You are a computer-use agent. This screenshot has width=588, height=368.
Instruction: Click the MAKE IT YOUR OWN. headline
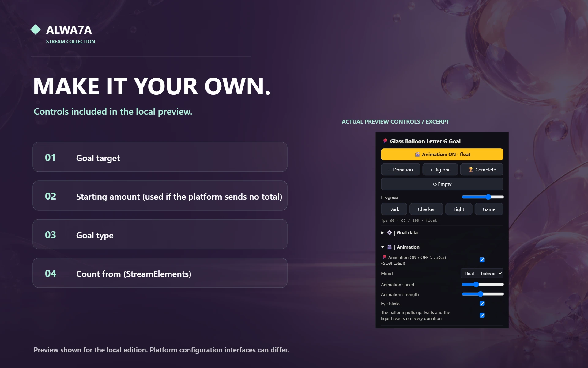pos(152,86)
